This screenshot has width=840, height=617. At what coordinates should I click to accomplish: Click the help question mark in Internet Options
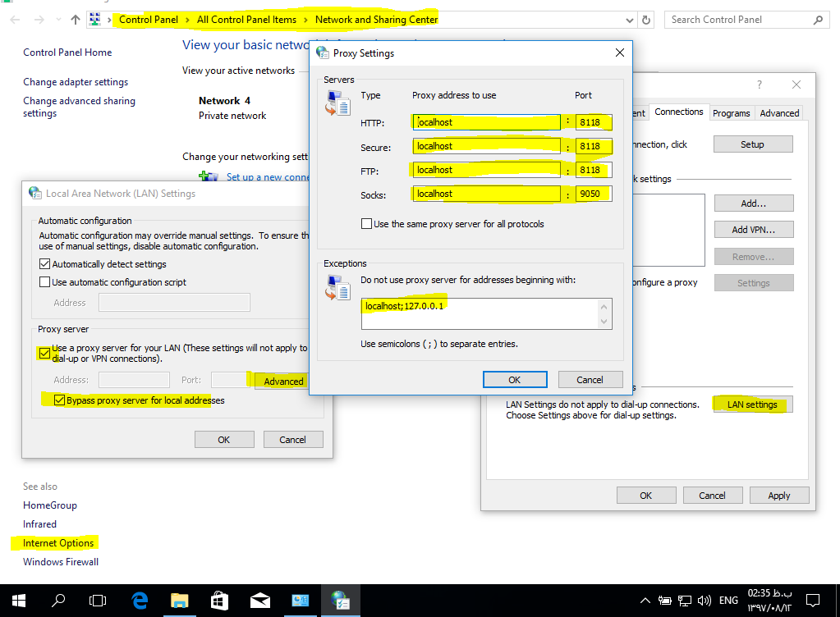point(759,85)
